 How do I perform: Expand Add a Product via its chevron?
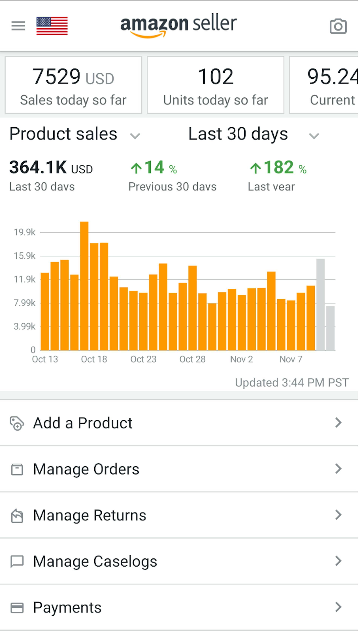(338, 423)
